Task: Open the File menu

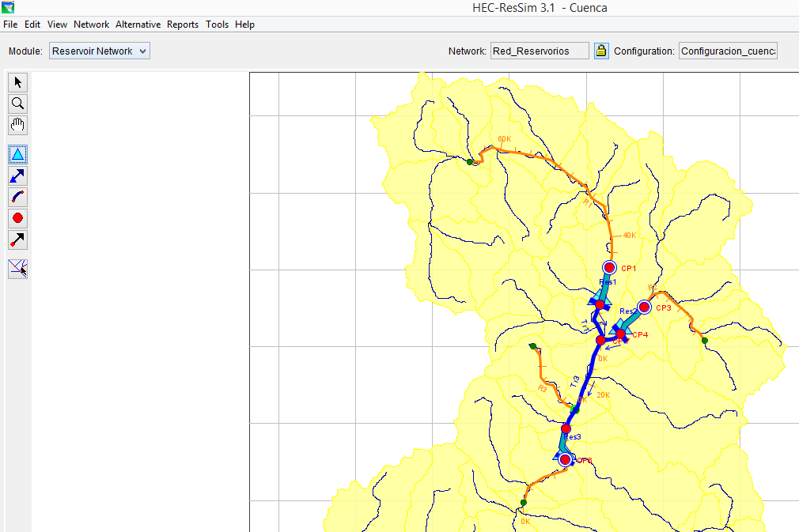Action: click(x=10, y=25)
